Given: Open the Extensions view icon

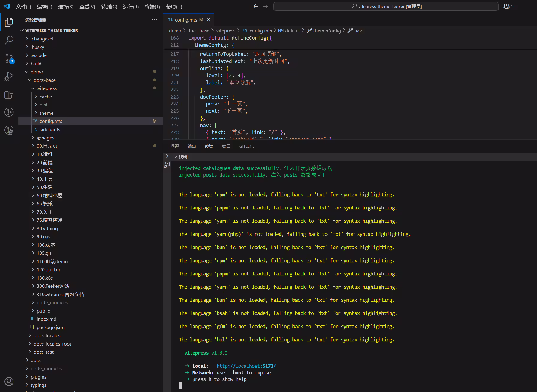Looking at the screenshot, I should (x=9, y=94).
